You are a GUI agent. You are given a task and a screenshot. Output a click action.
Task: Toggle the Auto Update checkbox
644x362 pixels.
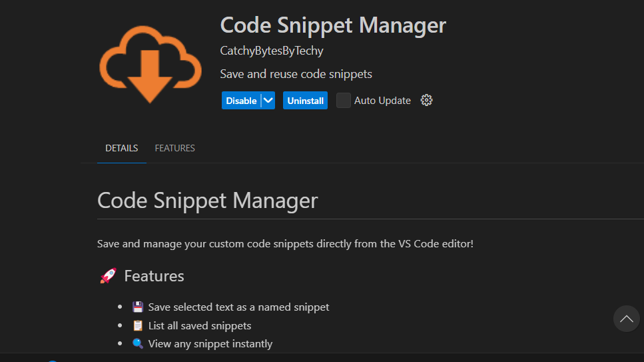coord(344,101)
